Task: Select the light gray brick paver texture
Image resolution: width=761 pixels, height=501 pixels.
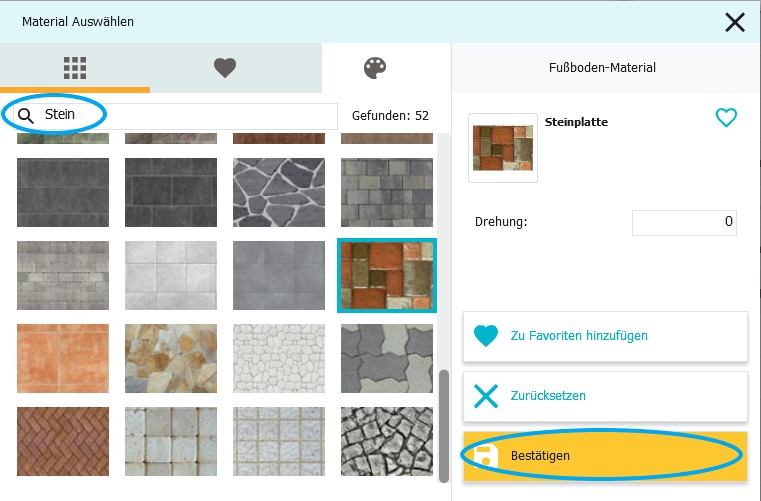Action: coord(63,275)
